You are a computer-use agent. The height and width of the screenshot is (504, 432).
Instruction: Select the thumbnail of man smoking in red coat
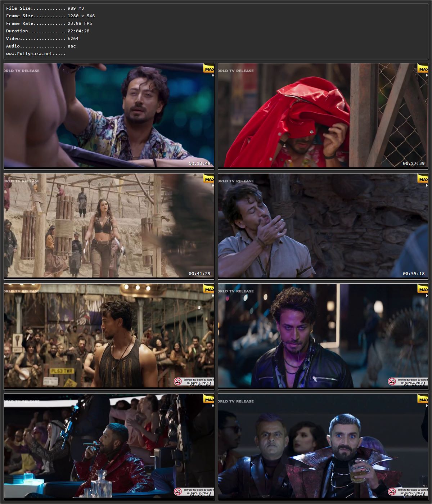point(109,446)
